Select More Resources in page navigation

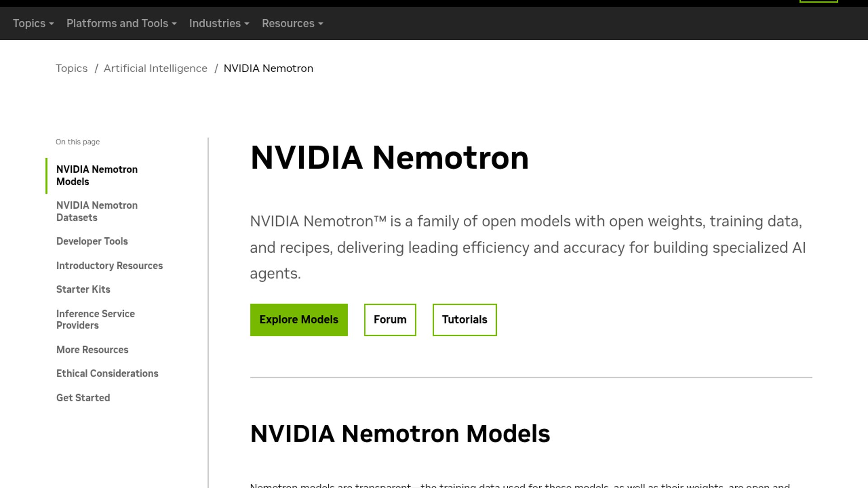(92, 350)
